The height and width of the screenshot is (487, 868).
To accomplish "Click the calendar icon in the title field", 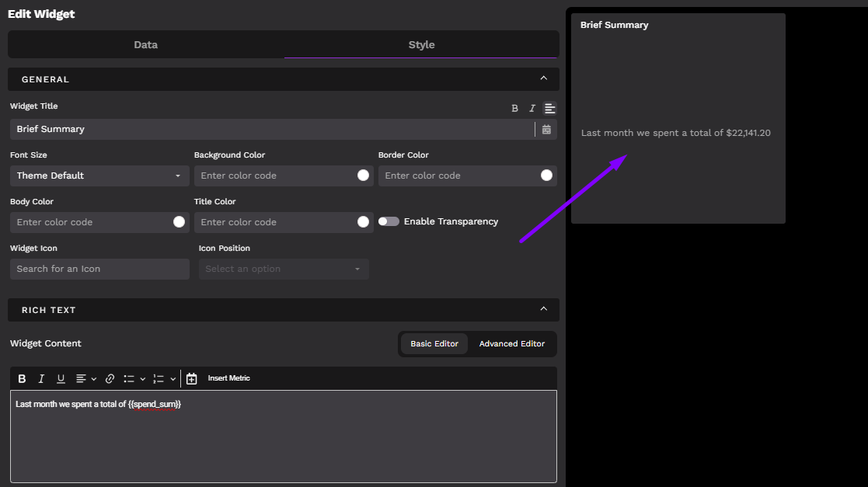I will tap(546, 130).
